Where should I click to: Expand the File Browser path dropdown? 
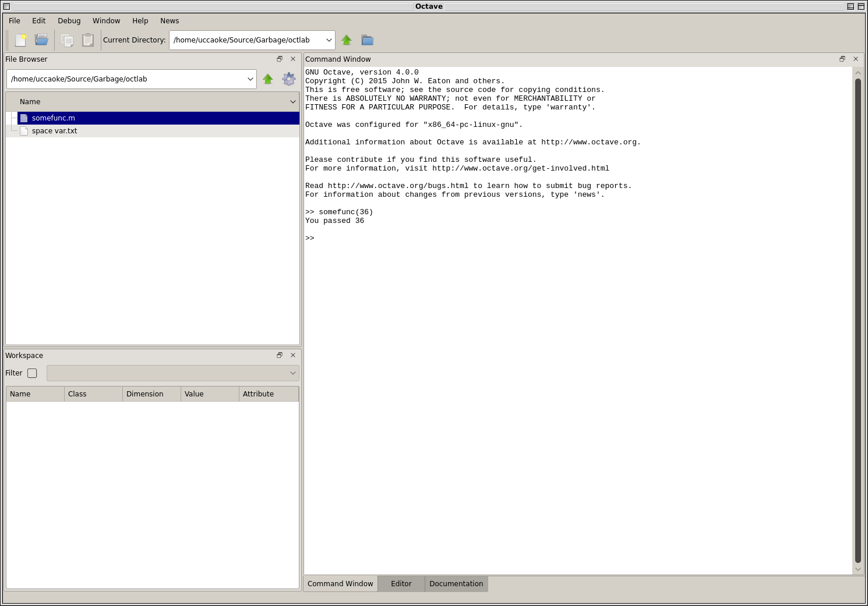(x=250, y=79)
